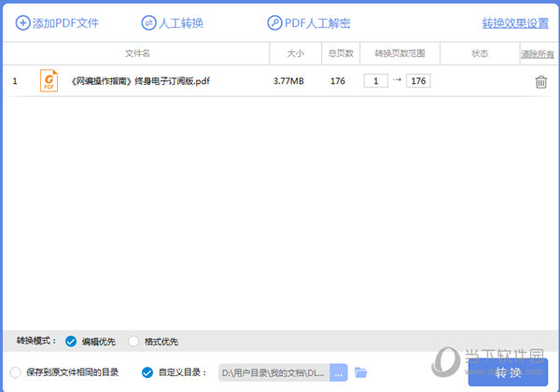560x392 pixels.
Task: Click the 总页数 column header
Action: tap(341, 53)
